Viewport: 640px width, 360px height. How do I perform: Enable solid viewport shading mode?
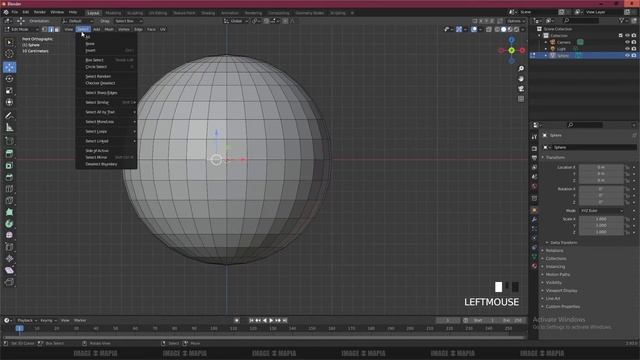504,29
